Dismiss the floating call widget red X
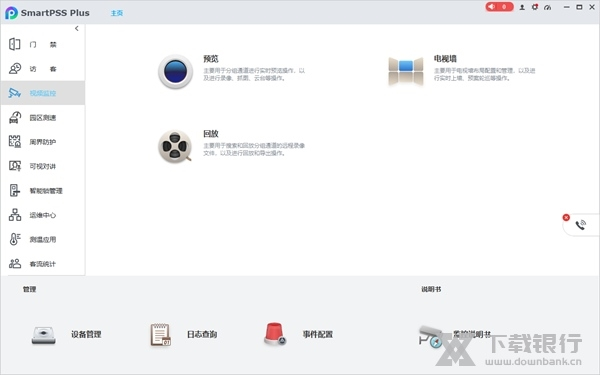The height and width of the screenshot is (375, 600). click(566, 217)
